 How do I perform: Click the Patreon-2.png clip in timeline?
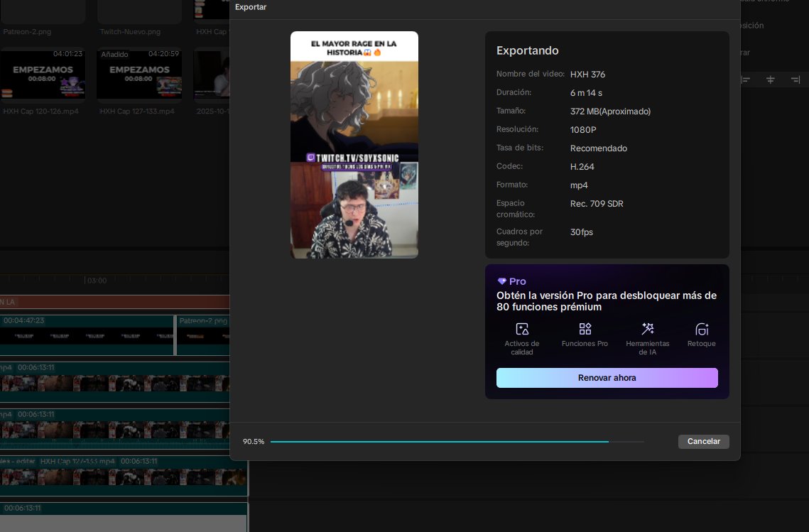tap(202, 335)
